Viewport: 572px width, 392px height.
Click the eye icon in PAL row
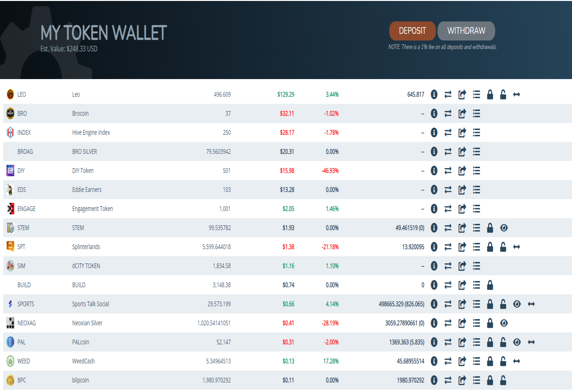(517, 342)
